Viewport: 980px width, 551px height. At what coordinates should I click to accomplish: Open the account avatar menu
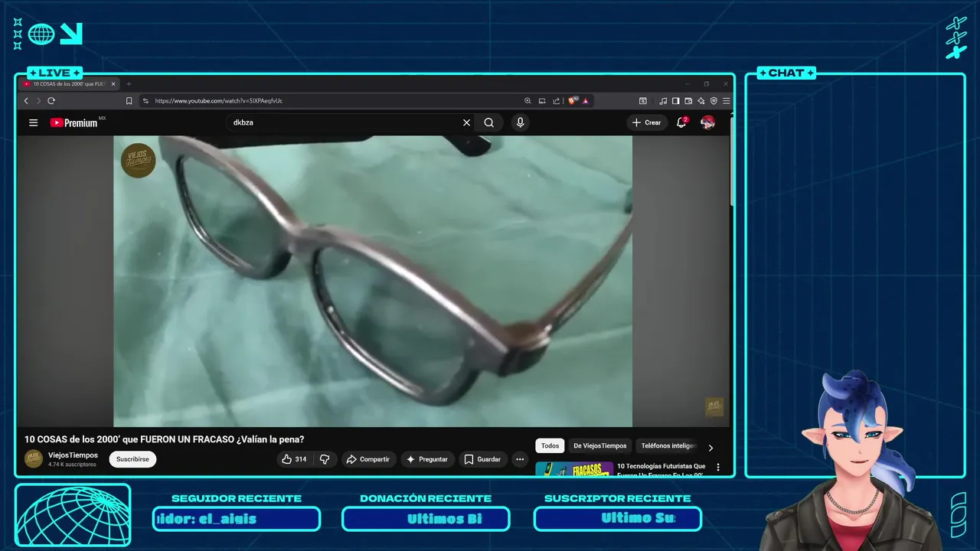pyautogui.click(x=708, y=122)
